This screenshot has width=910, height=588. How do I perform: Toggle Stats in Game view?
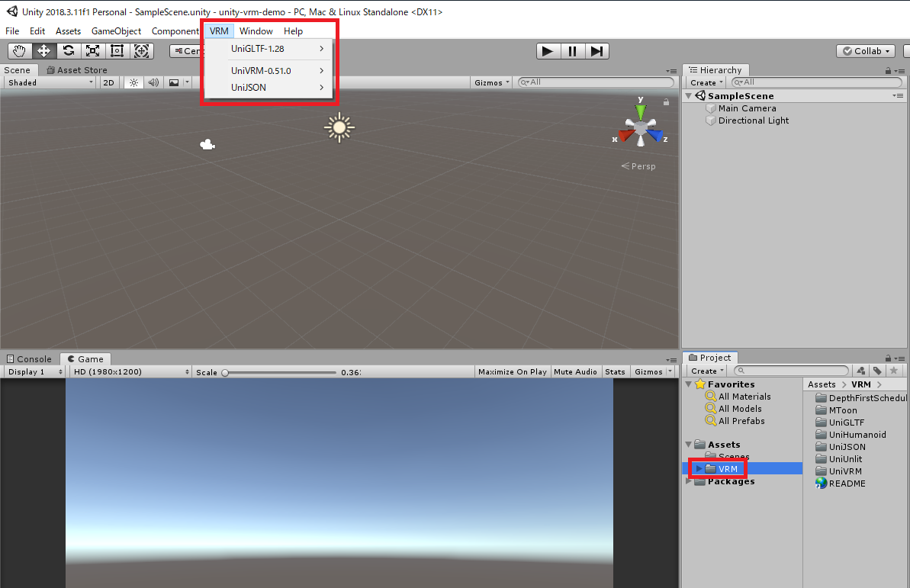click(615, 372)
